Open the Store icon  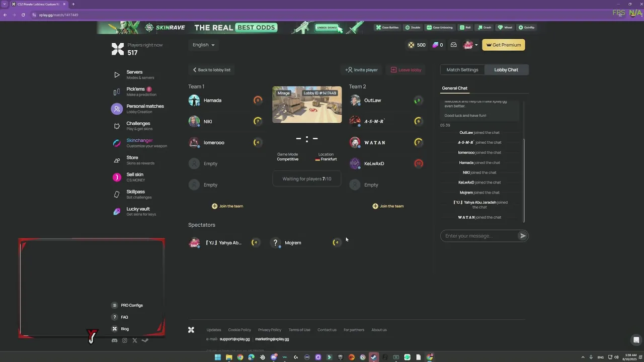[117, 160]
